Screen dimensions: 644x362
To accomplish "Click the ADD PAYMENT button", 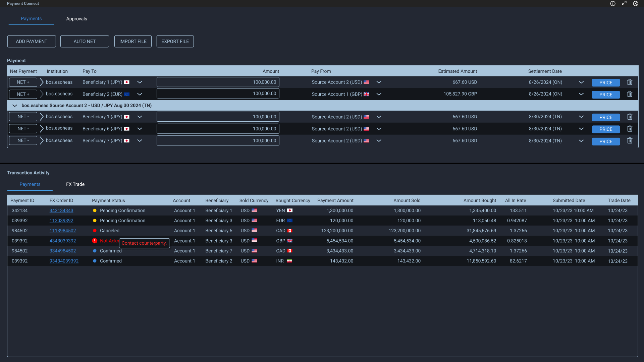I will [31, 41].
